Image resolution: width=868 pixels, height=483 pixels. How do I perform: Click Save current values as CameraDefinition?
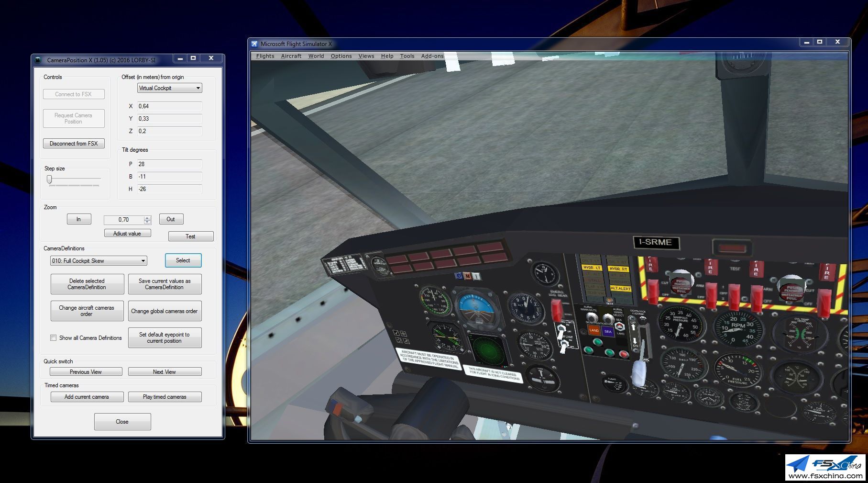[x=165, y=284]
